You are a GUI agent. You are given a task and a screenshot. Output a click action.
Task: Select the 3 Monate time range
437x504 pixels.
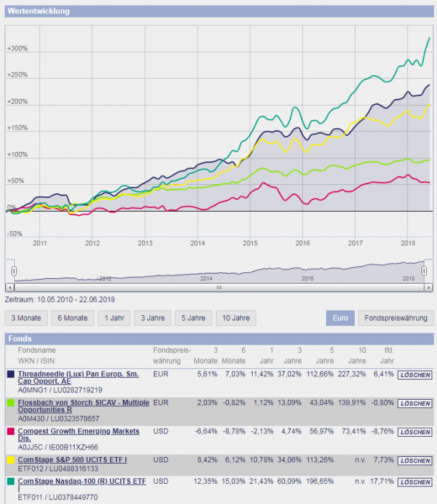coord(26,318)
